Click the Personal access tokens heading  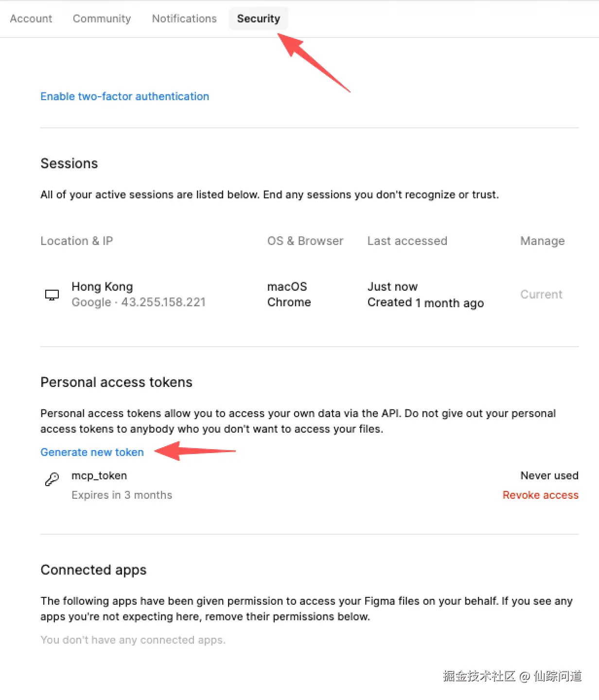[x=116, y=382]
